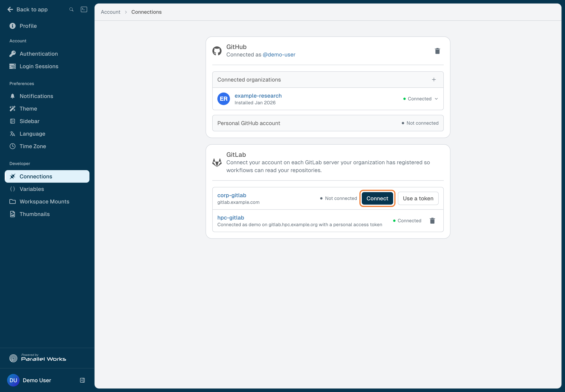Screen dimensions: 565x392
Task: Click the Login Sessions server icon
Action: (x=13, y=66)
